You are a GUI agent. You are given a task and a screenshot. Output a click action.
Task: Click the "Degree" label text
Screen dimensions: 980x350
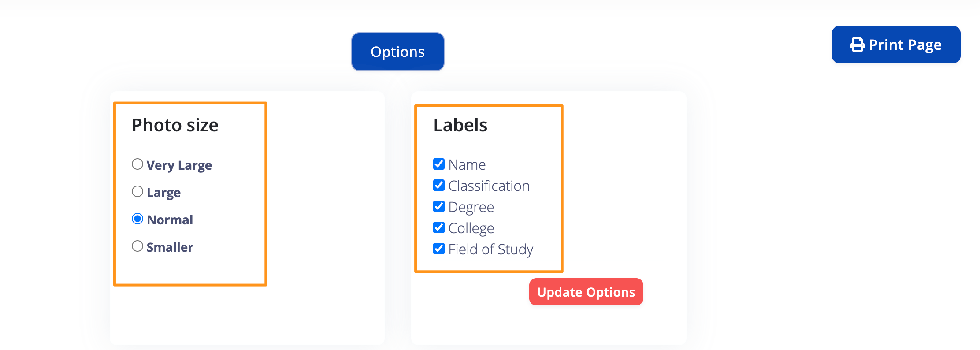(471, 207)
